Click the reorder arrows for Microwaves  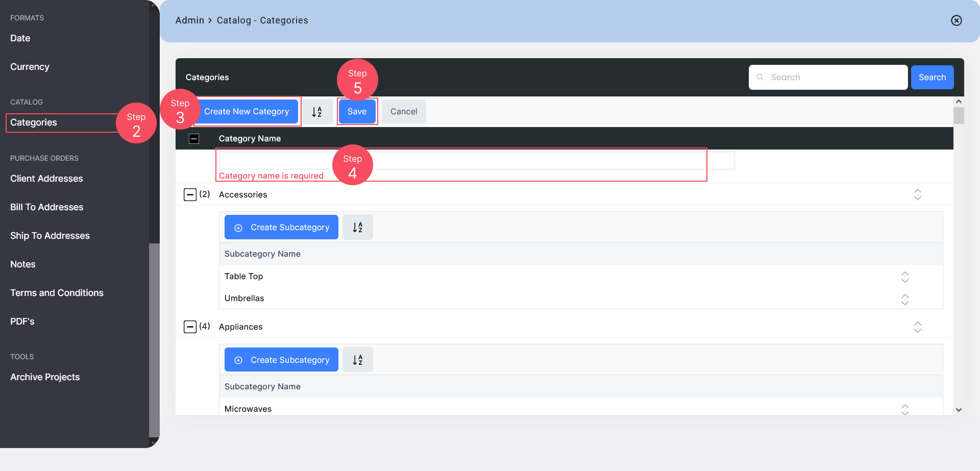[905, 409]
